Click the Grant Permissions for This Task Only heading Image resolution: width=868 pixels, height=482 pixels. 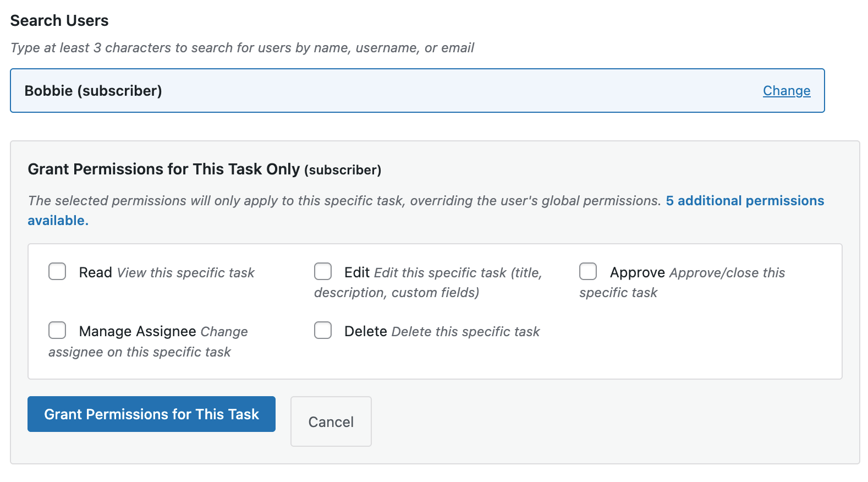163,169
